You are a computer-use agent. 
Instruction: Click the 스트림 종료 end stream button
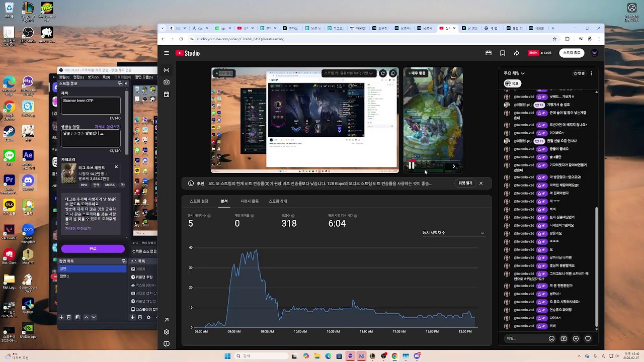(x=572, y=53)
